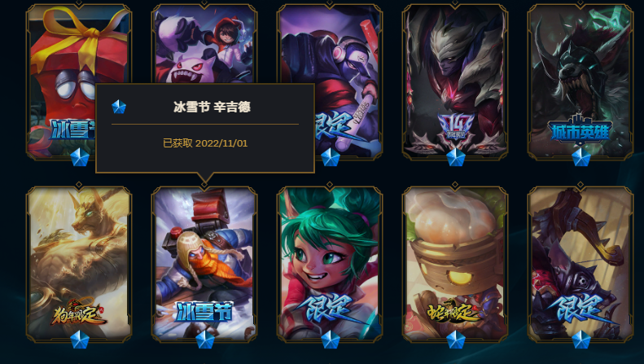The width and height of the screenshot is (644, 364).
Task: Click the blue gem under gift box skin
Action: [80, 157]
